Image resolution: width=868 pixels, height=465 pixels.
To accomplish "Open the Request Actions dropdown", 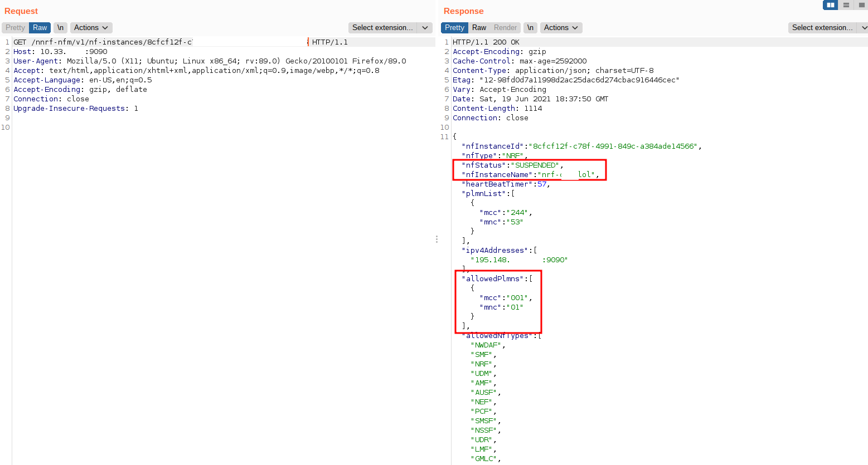I will pyautogui.click(x=91, y=27).
